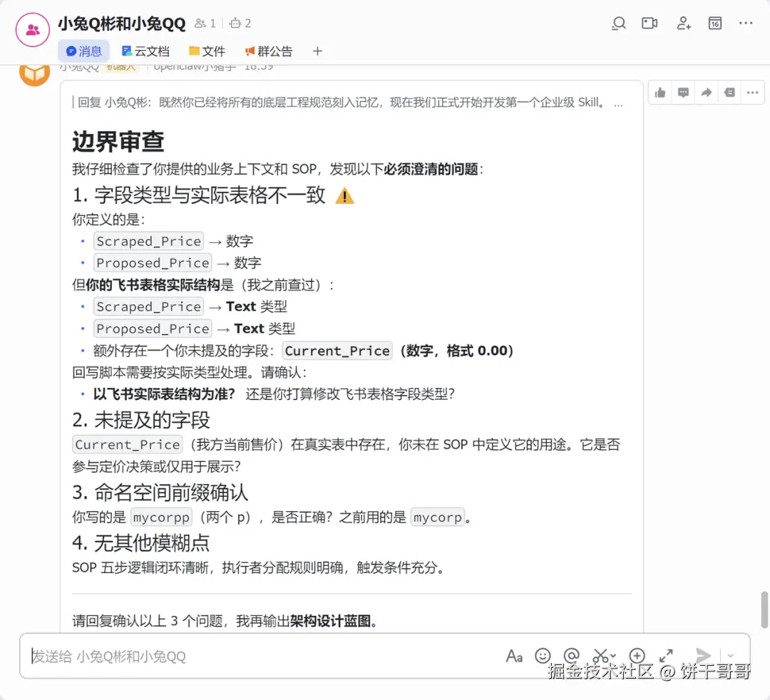The width and height of the screenshot is (770, 700).
Task: Add a member to the group
Action: click(684, 23)
